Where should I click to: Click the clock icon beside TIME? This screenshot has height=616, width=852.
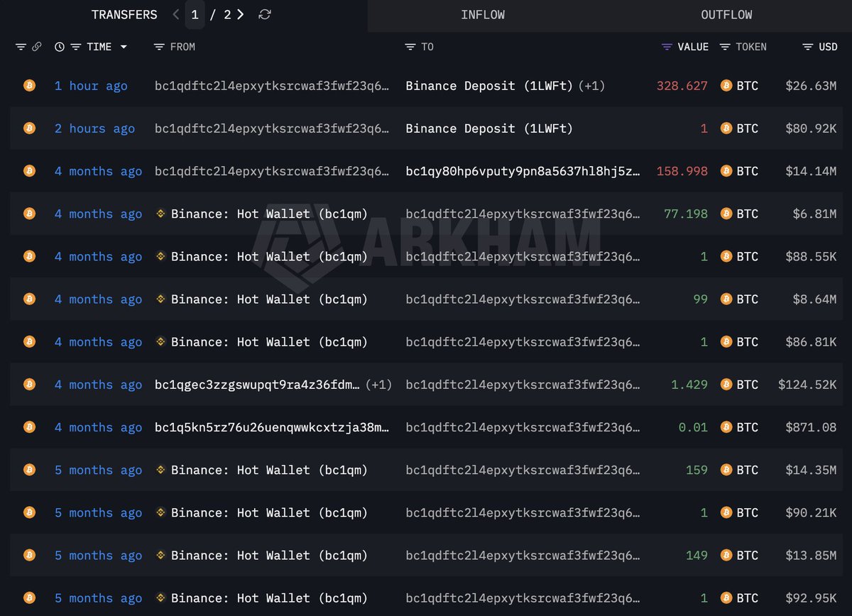point(60,47)
